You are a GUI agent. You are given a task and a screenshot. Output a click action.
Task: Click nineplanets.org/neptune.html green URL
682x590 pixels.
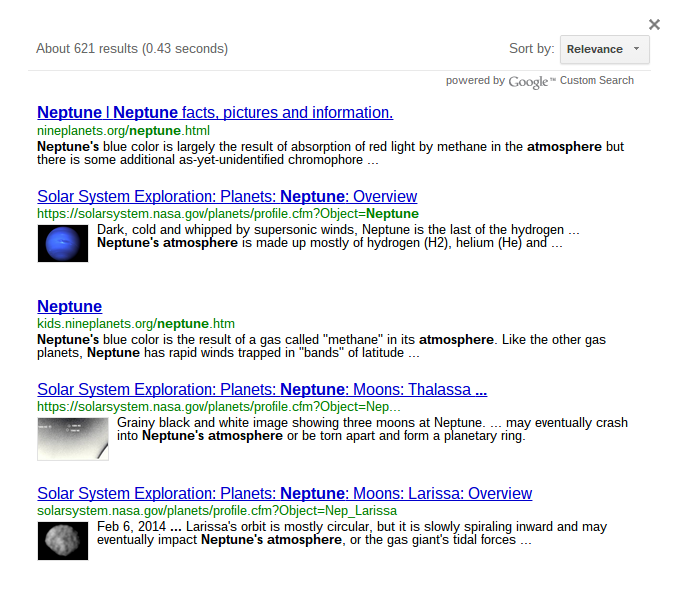coord(123,131)
